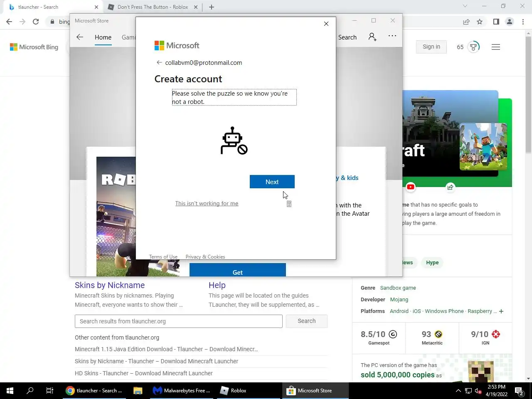532x399 pixels.
Task: Toggle Chrome side panel icon
Action: point(496,22)
